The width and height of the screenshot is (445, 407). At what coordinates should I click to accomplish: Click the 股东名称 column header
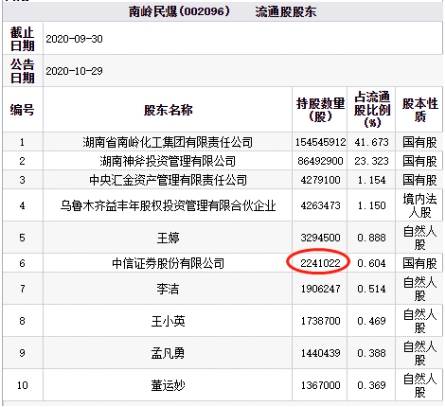point(168,110)
